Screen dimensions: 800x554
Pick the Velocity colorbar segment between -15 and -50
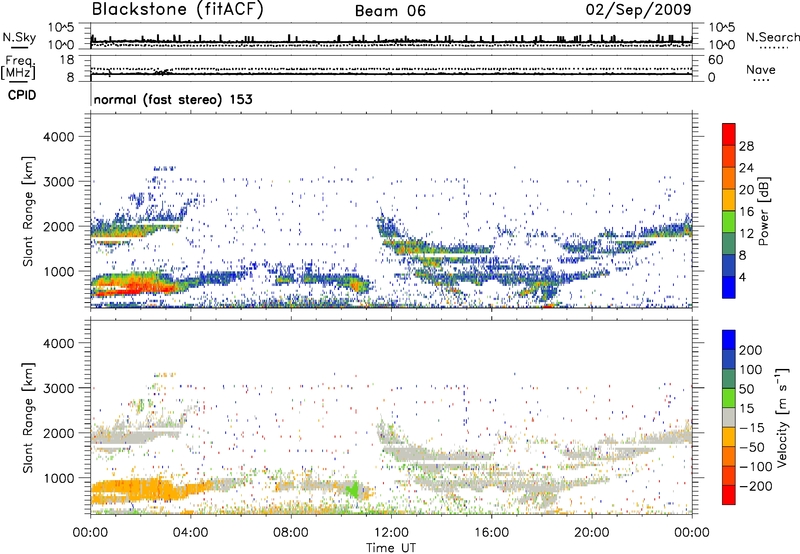click(729, 437)
